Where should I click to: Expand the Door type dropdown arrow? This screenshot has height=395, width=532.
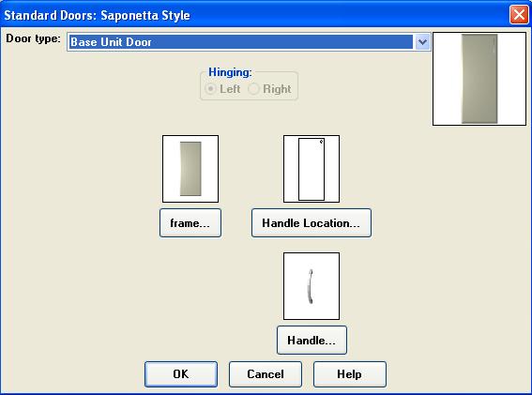point(422,42)
